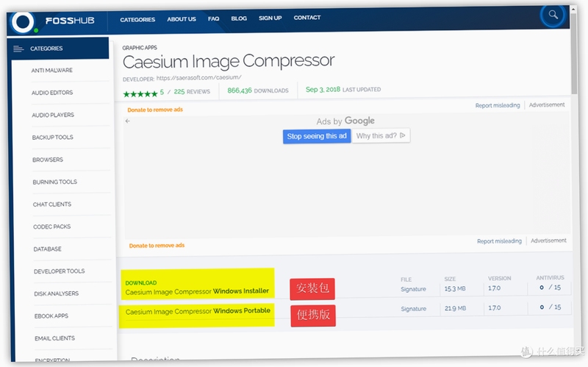Image resolution: width=588 pixels, height=367 pixels.
Task: Click the AdChoices icon next to Why this ad
Action: 402,135
